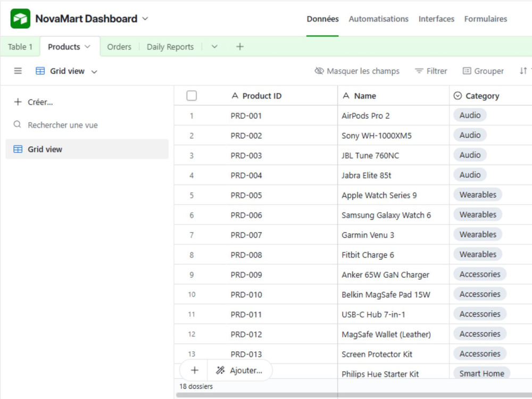Select the Screen Protector Kit cell
Image resolution: width=532 pixels, height=399 pixels.
394,354
